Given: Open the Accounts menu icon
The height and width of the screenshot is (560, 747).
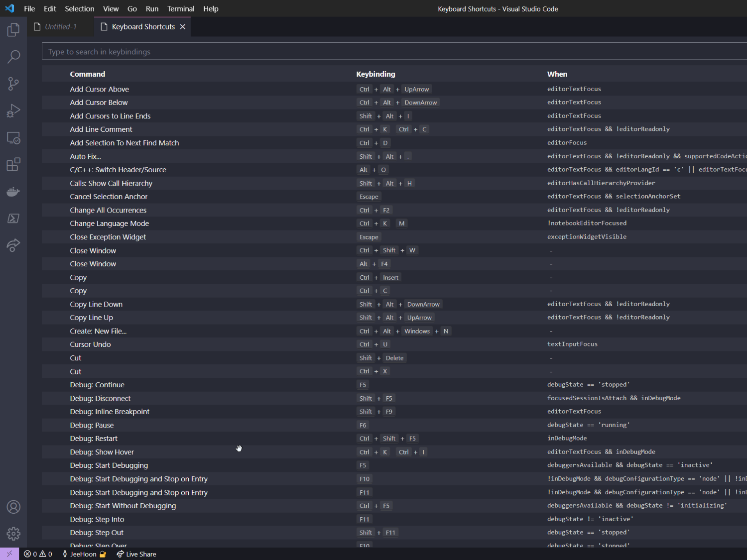Looking at the screenshot, I should (x=13, y=507).
